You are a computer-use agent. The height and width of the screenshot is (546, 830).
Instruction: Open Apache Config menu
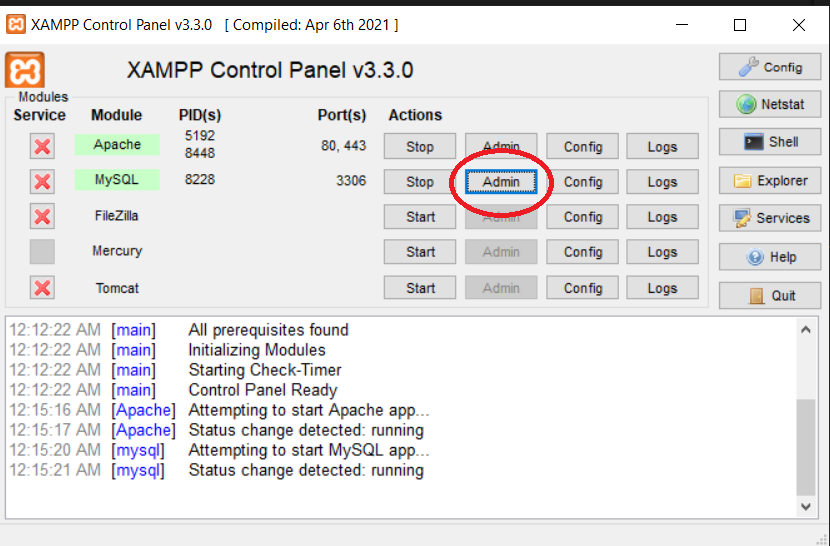(582, 146)
